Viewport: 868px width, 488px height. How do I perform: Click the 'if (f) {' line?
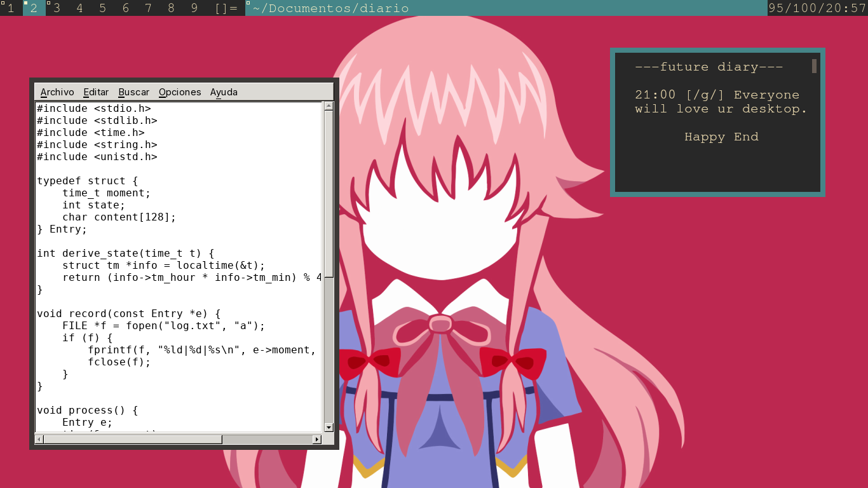tap(88, 338)
